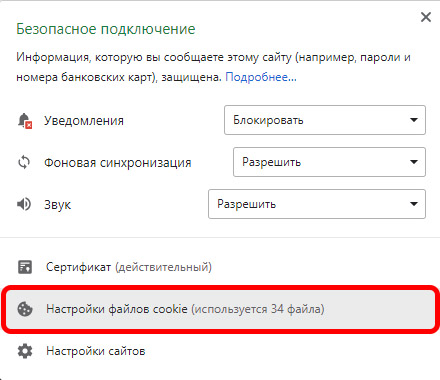Screen dimensions: 440x380
Task: Click the Уведомления label text
Action: click(84, 121)
